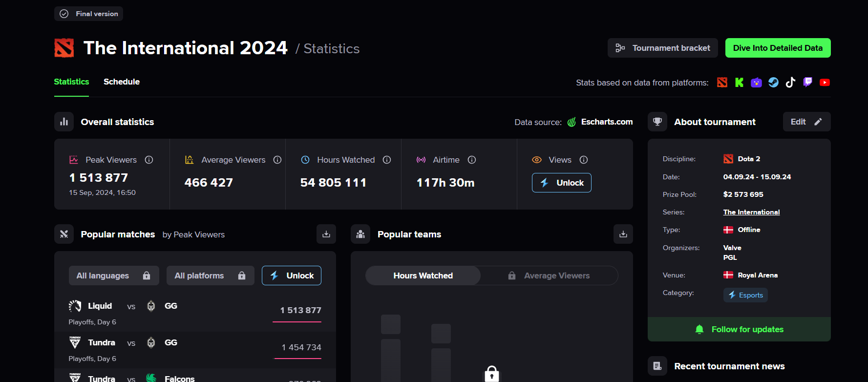Screen dimensions: 868x382
Task: Click the Royal Arena venue name
Action: pyautogui.click(x=758, y=275)
